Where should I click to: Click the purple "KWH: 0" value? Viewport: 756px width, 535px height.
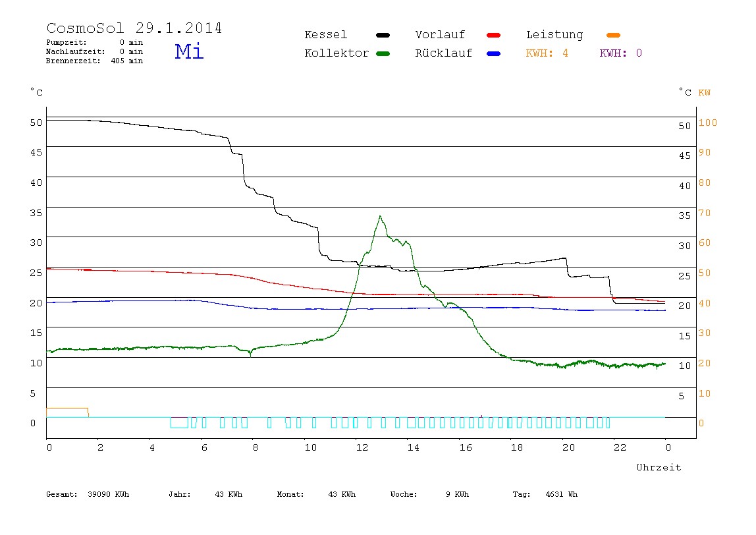(620, 53)
